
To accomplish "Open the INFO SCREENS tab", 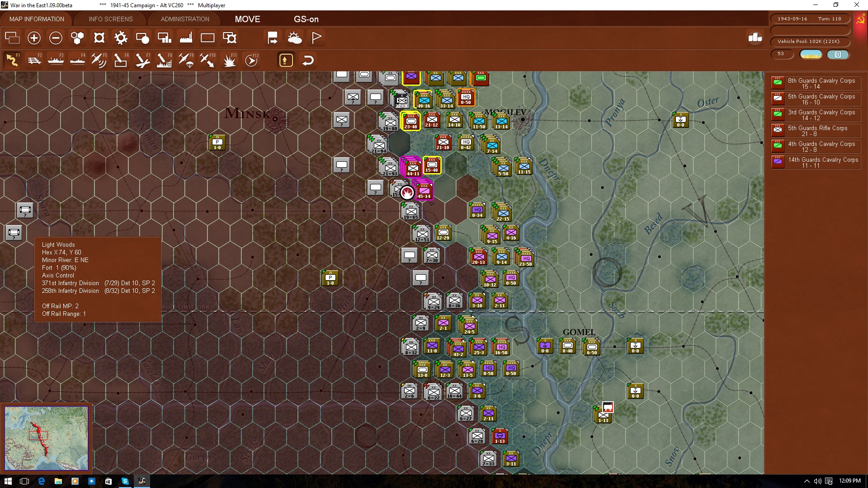I will pyautogui.click(x=111, y=19).
